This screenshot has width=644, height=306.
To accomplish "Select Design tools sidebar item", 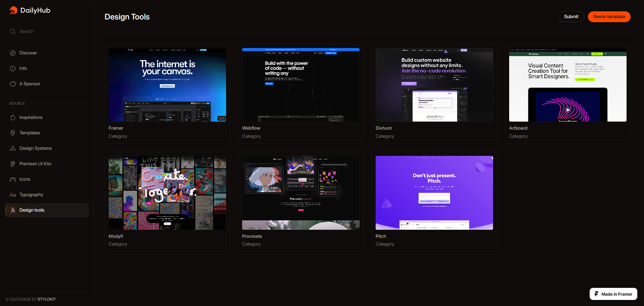I will (47, 210).
